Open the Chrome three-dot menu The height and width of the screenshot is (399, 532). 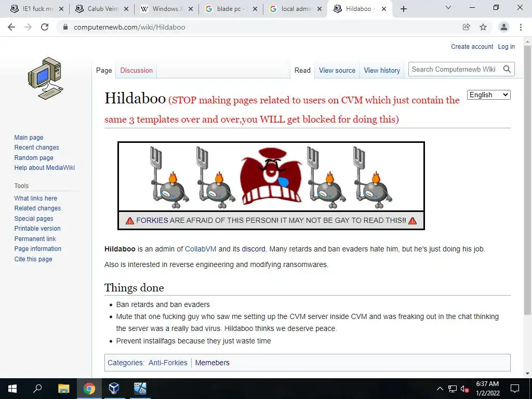point(521,27)
